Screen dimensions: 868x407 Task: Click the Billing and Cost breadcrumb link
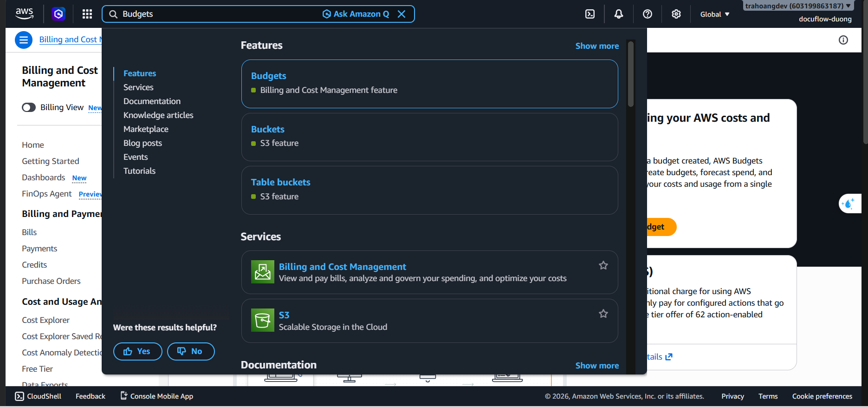click(x=70, y=39)
